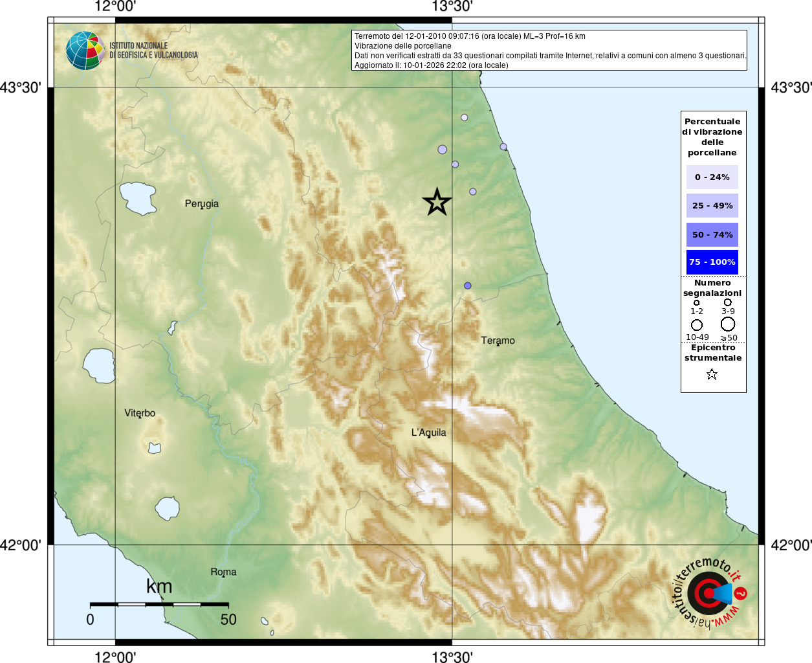Image resolution: width=812 pixels, height=663 pixels.
Task: Click the 'Aggiornato il: 10-01-2026' line
Action: [432, 65]
